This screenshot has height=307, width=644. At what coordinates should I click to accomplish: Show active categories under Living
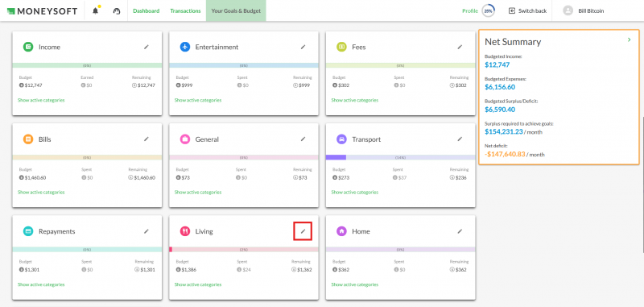[x=198, y=284]
